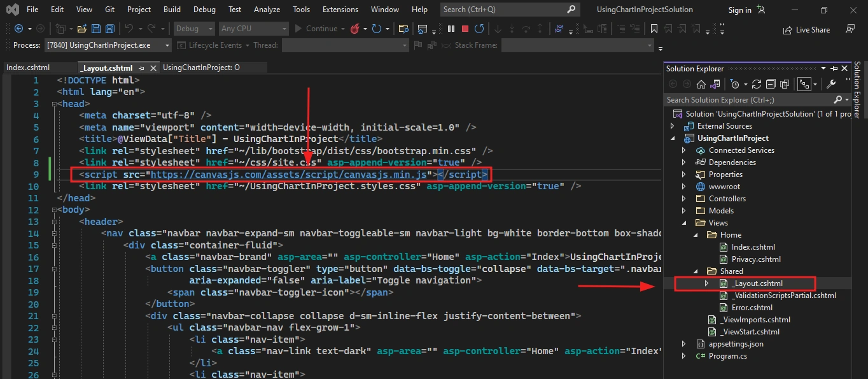Click the Undo arrow icon

tap(129, 29)
